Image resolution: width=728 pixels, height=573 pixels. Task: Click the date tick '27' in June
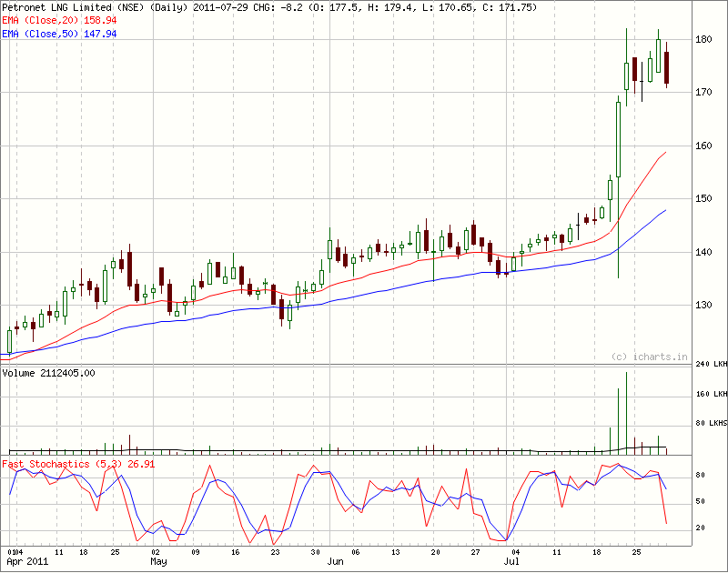click(475, 552)
